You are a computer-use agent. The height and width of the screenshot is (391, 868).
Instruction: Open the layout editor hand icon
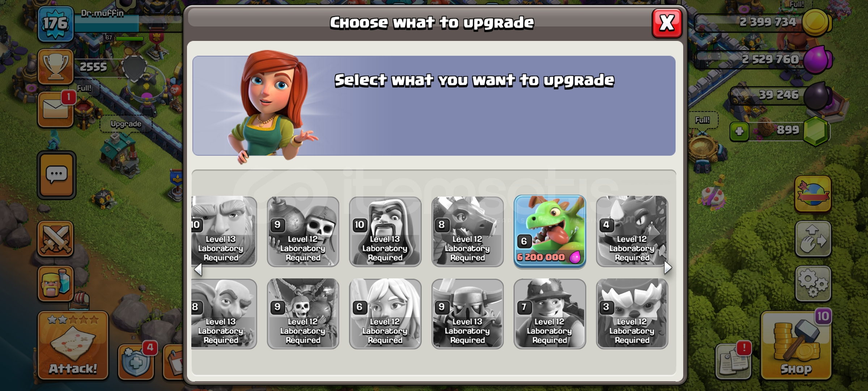[x=813, y=239]
